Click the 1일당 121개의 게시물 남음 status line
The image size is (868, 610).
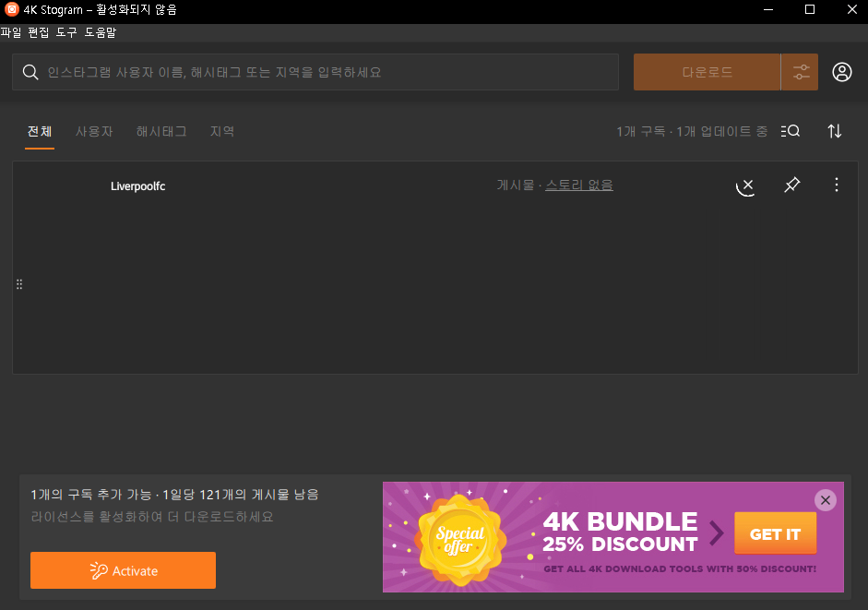(x=240, y=495)
